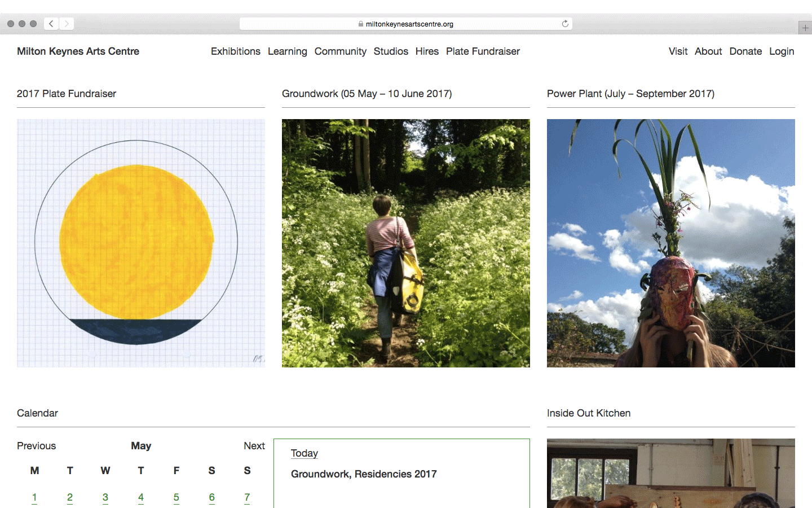
Task: Open the Hires menu item
Action: click(427, 51)
